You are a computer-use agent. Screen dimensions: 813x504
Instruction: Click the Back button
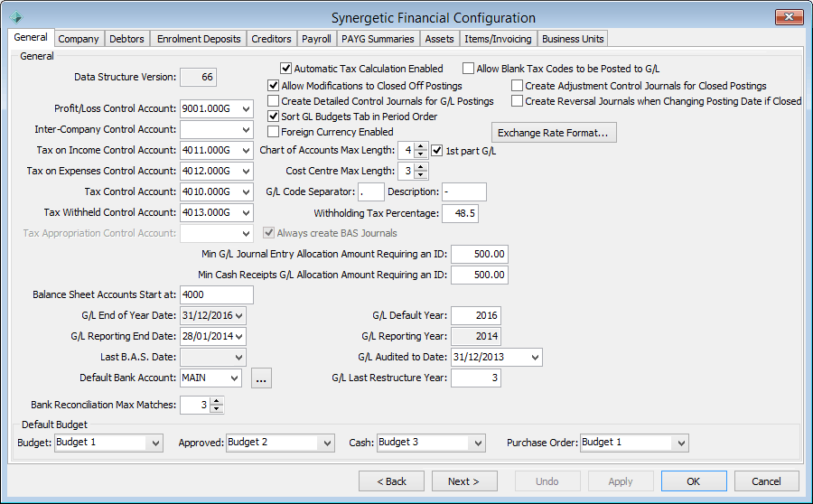(391, 481)
